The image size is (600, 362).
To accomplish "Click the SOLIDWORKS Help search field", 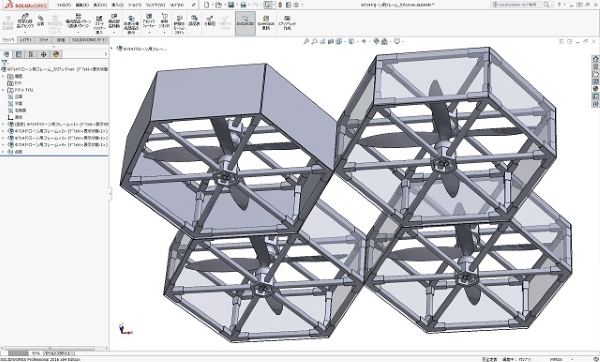I will tap(521, 5).
